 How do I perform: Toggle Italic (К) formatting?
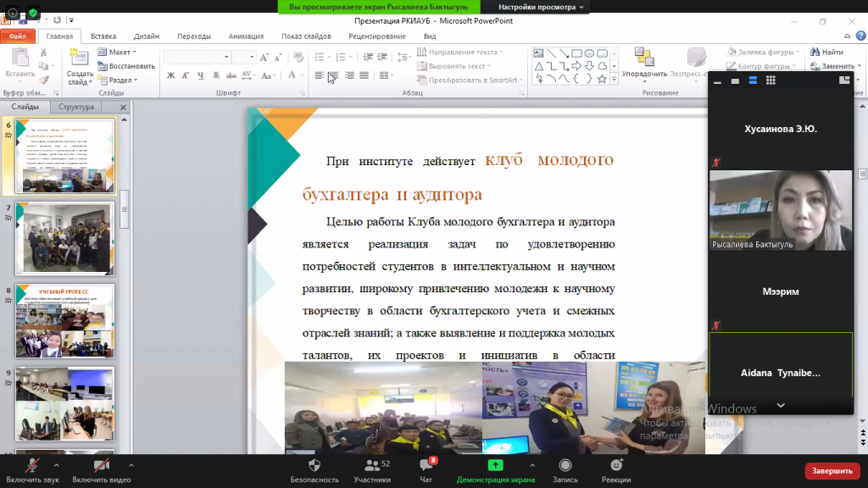pos(186,75)
